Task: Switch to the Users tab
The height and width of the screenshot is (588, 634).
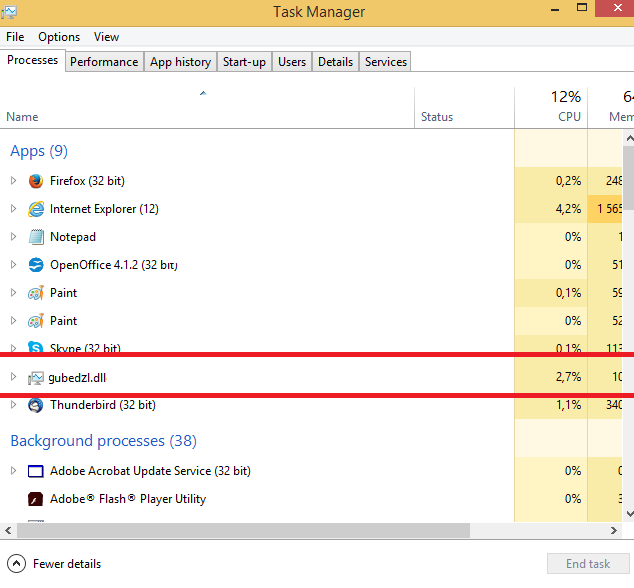Action: tap(292, 61)
